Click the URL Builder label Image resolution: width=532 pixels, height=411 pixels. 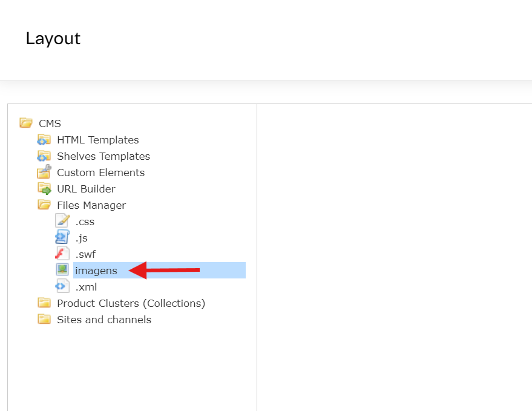pos(85,189)
